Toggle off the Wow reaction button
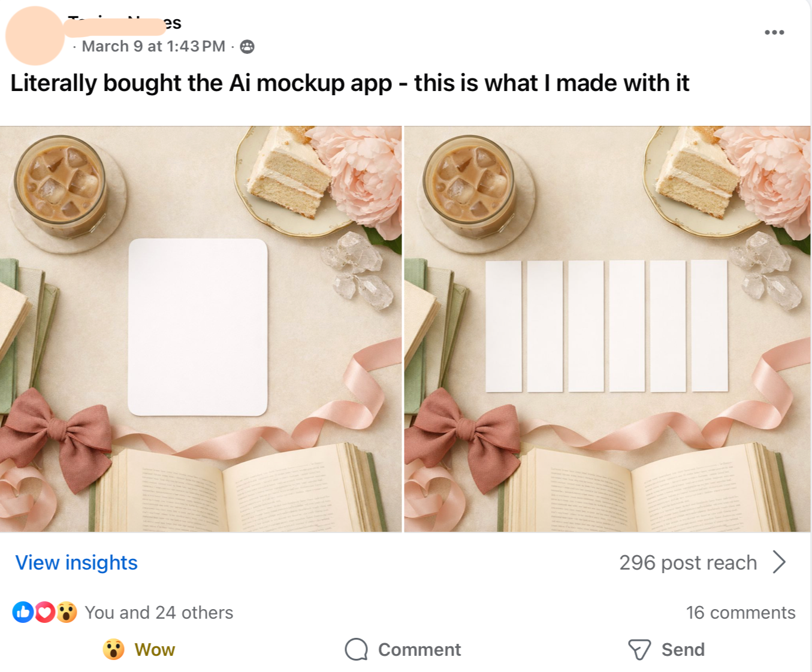The width and height of the screenshot is (812, 672). click(139, 649)
